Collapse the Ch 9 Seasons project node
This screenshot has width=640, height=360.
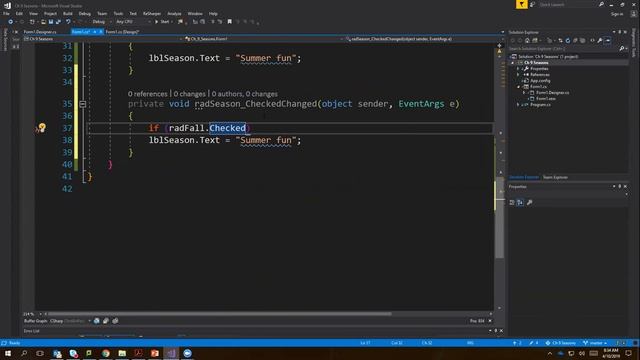point(513,63)
